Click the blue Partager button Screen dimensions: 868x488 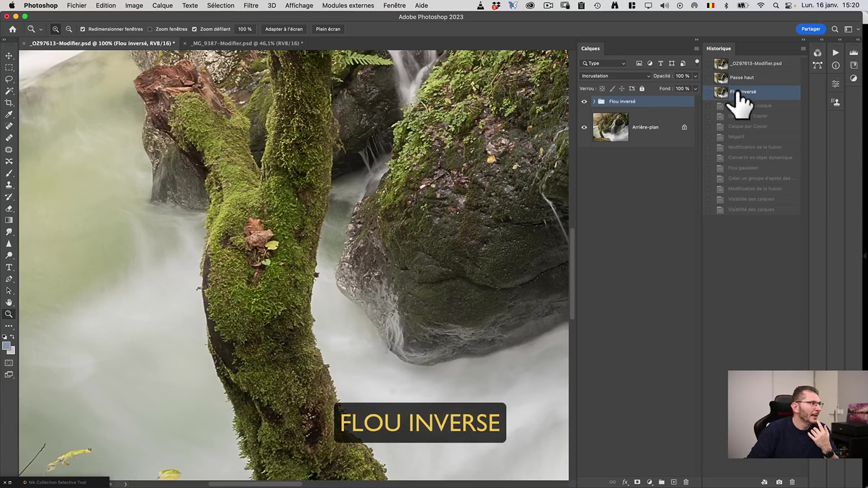point(811,29)
